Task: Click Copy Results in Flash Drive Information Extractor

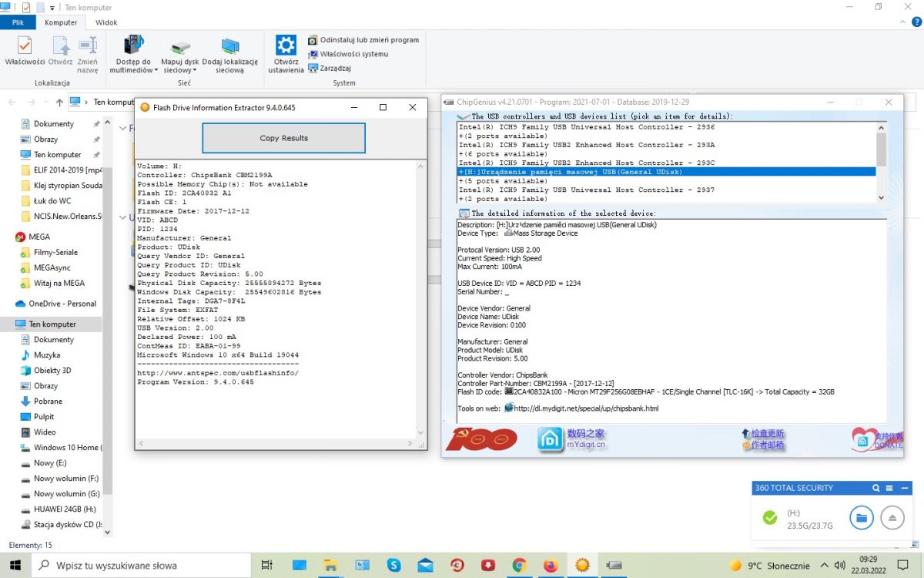Action: tap(283, 138)
